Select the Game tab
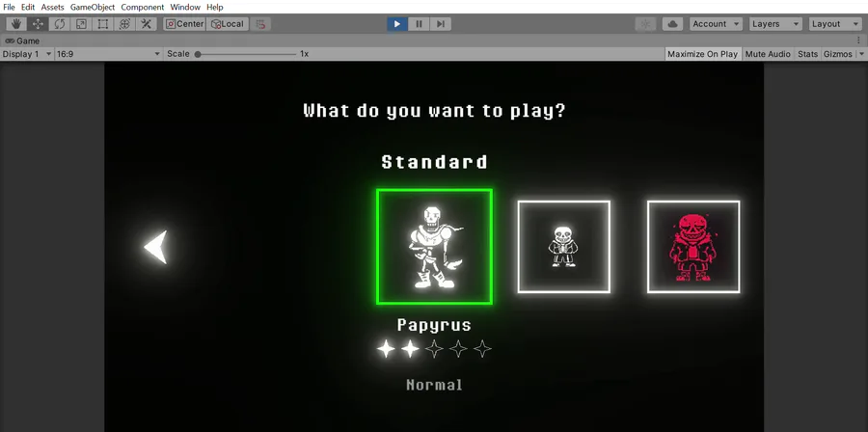Image resolution: width=868 pixels, height=432 pixels. (x=22, y=40)
